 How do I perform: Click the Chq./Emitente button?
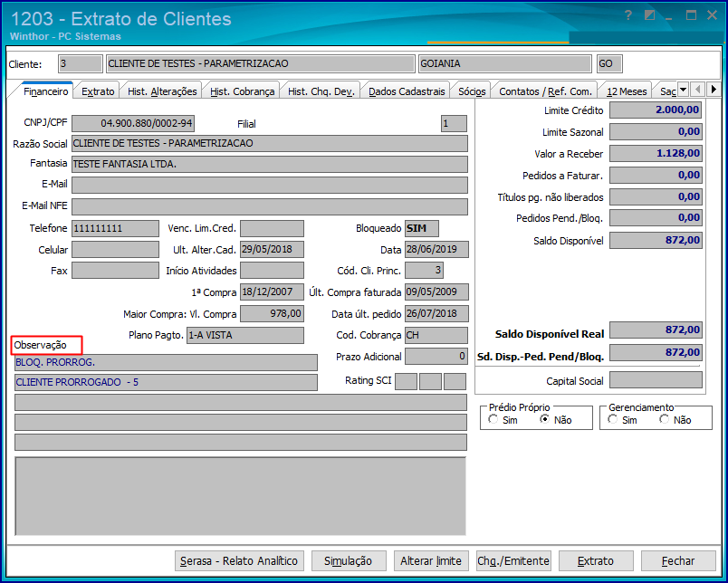(x=513, y=560)
